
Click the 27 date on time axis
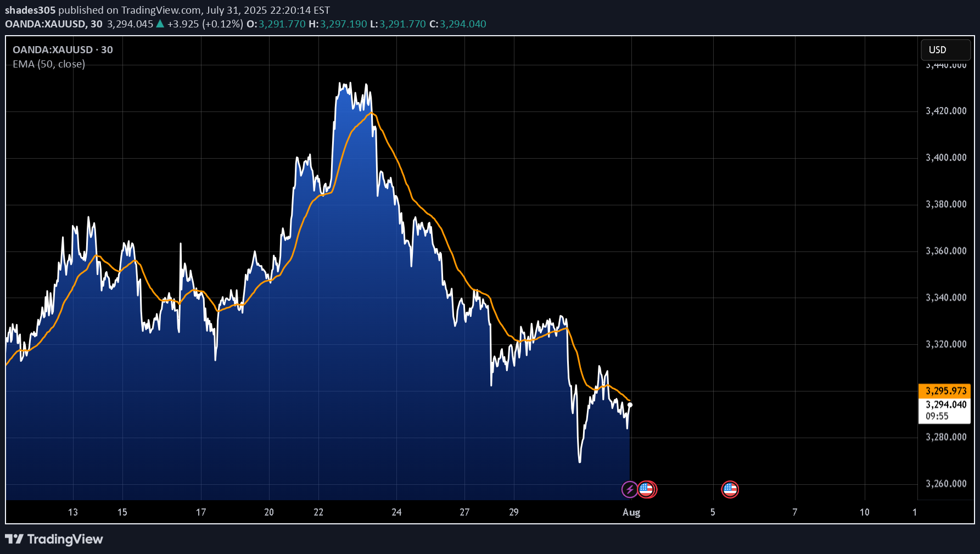click(464, 512)
